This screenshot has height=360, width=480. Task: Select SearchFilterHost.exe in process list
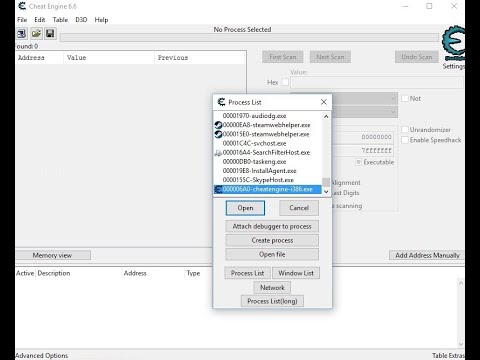point(267,153)
